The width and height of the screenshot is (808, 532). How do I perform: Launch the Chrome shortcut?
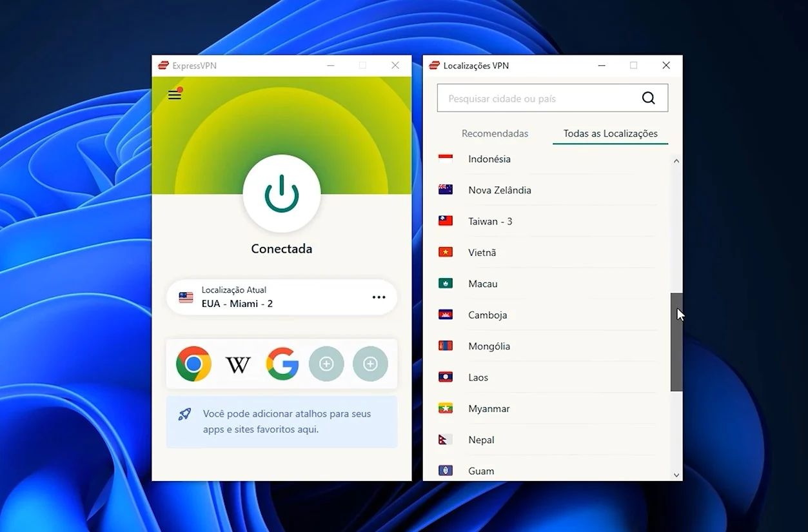click(x=193, y=364)
